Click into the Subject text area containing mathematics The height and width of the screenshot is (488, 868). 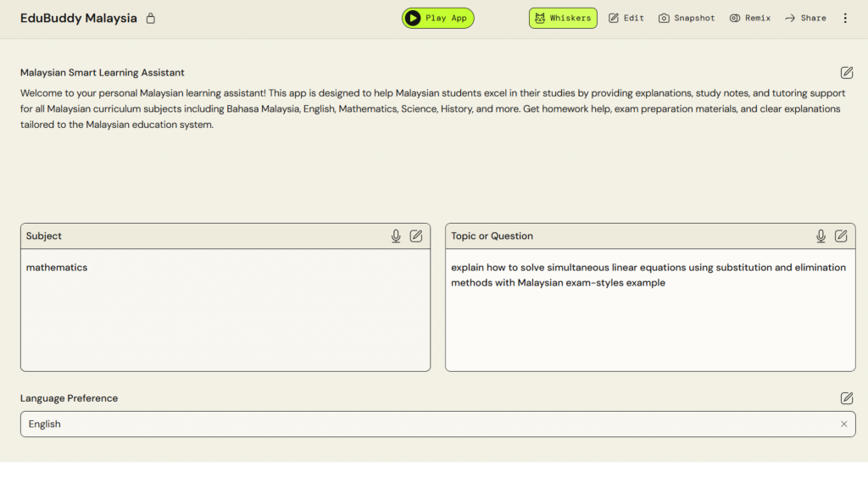point(225,309)
